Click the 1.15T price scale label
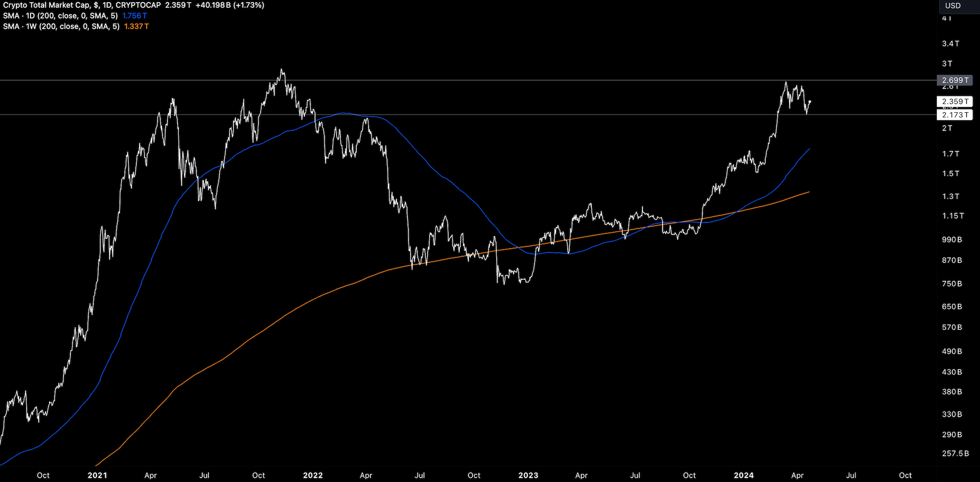 click(953, 216)
